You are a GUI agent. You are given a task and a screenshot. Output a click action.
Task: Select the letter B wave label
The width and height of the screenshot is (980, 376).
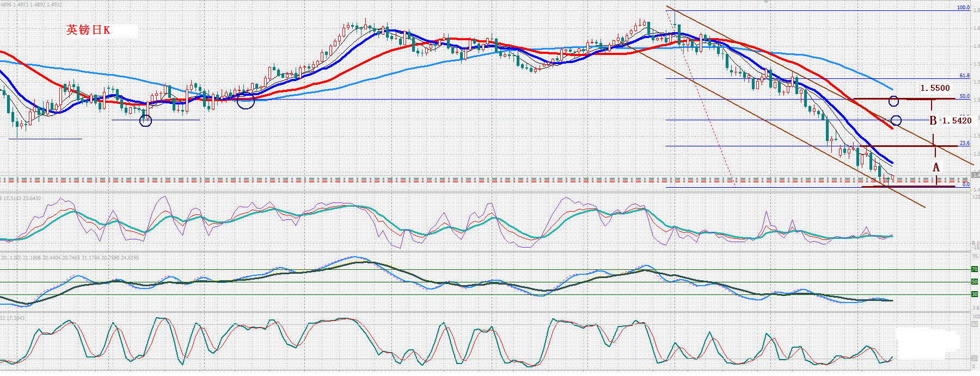pyautogui.click(x=933, y=120)
